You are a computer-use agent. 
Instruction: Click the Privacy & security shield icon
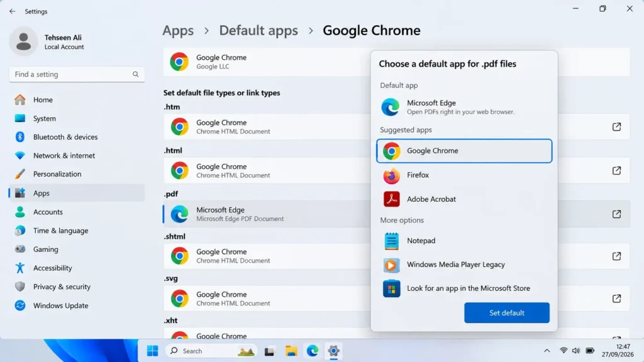[19, 287]
